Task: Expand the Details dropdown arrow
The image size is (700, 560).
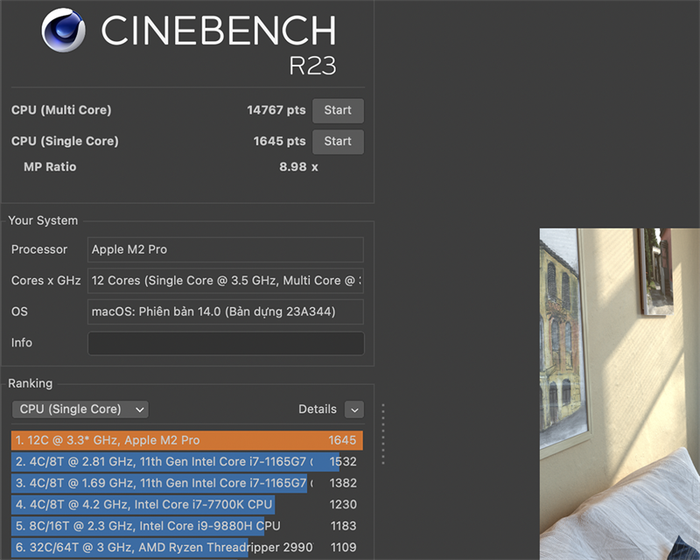Action: 354,410
